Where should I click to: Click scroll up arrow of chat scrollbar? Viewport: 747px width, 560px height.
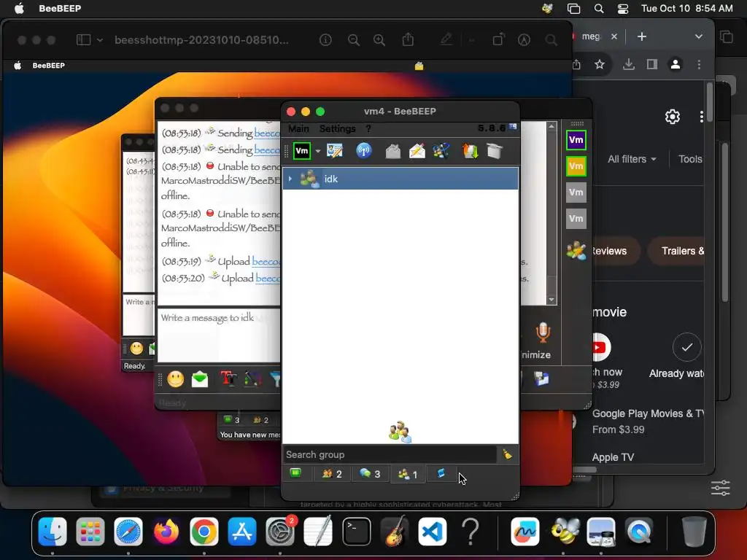[x=551, y=126]
